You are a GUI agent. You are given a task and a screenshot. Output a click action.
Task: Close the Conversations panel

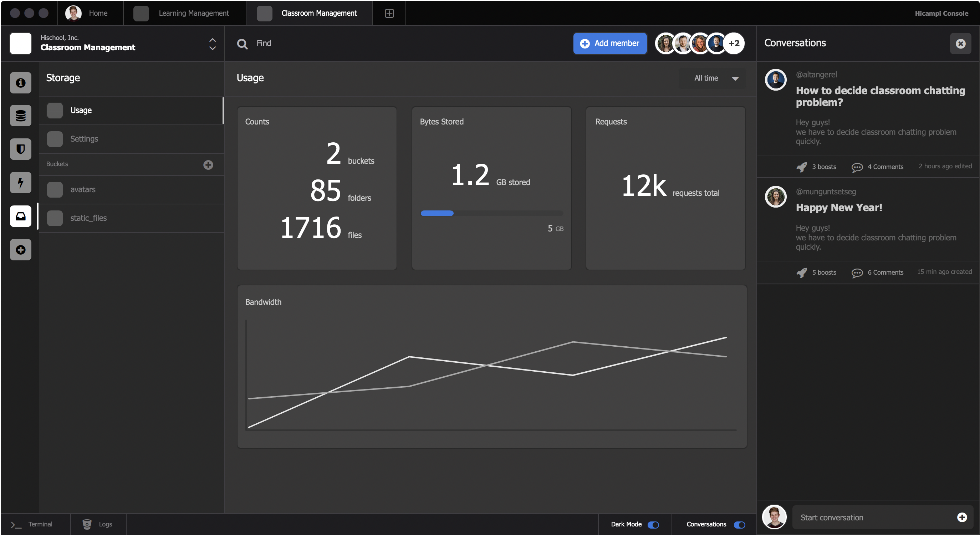coord(960,44)
